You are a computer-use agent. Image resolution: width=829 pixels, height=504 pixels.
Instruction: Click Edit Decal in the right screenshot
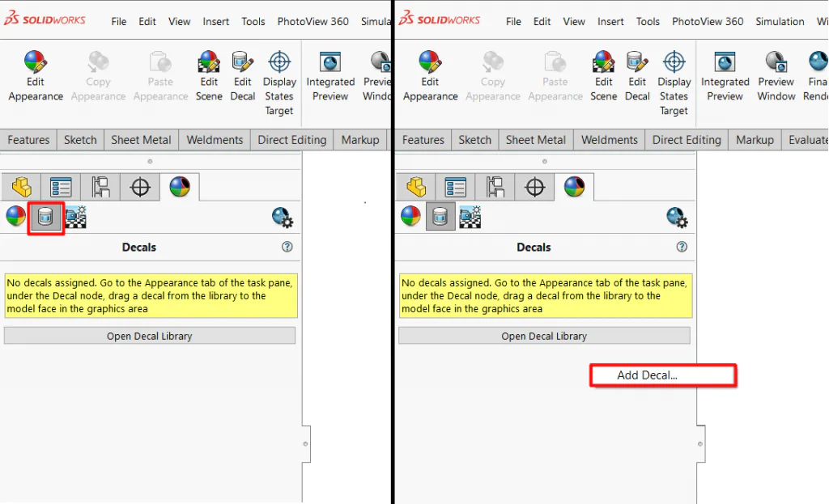coord(637,75)
